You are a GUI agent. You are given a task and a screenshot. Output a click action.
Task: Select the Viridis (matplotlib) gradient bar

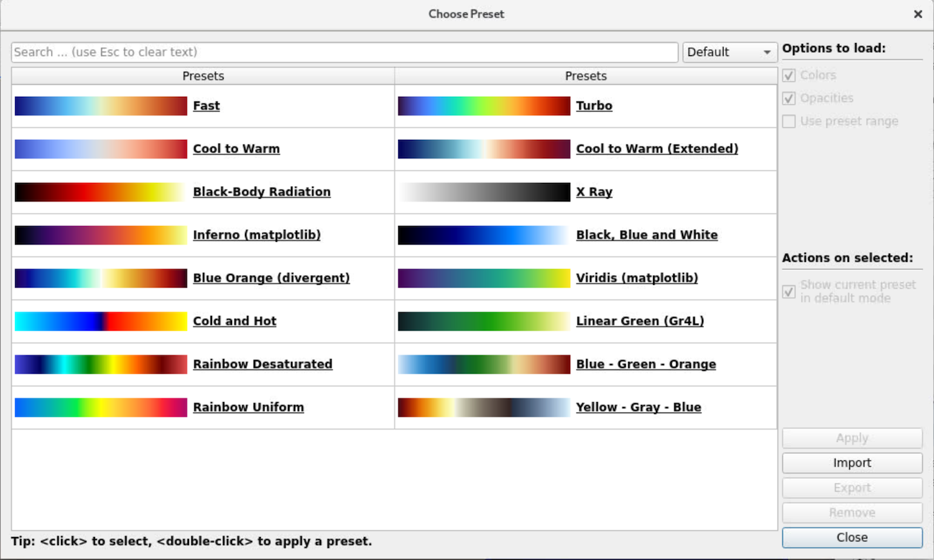484,278
